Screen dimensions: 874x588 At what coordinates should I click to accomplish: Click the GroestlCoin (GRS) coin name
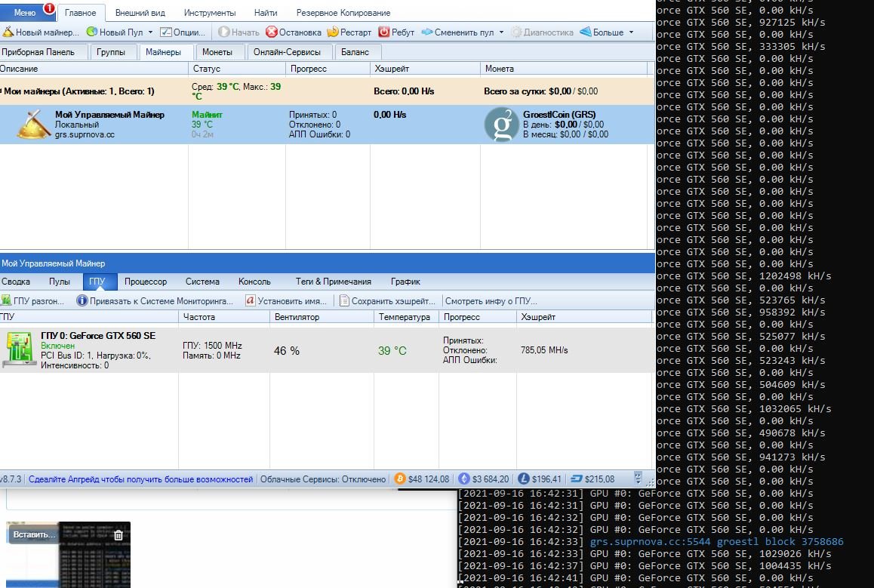point(559,114)
